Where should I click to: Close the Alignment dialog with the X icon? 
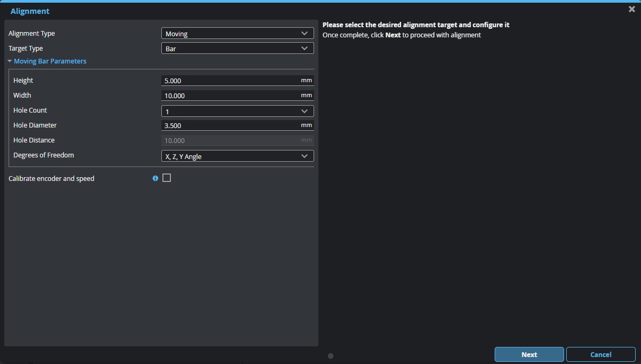pyautogui.click(x=632, y=9)
